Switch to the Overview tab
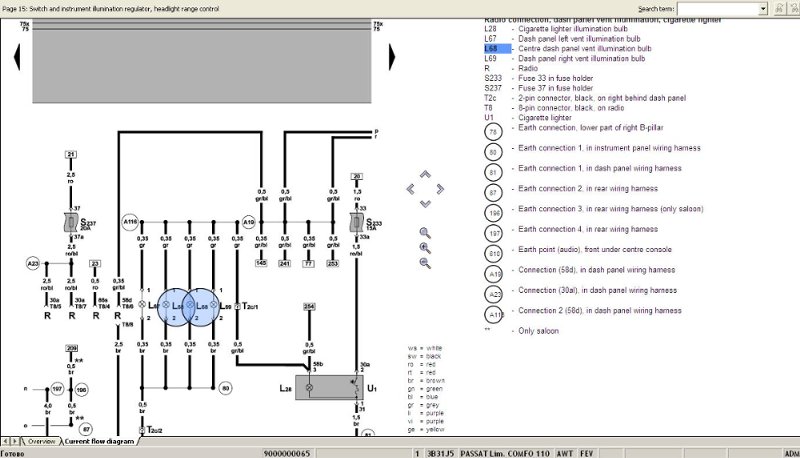Image resolution: width=800 pixels, height=458 pixels. (x=41, y=441)
